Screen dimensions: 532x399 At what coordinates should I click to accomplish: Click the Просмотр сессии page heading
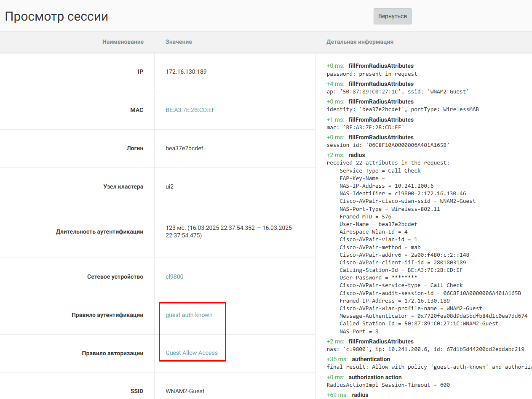(x=56, y=16)
